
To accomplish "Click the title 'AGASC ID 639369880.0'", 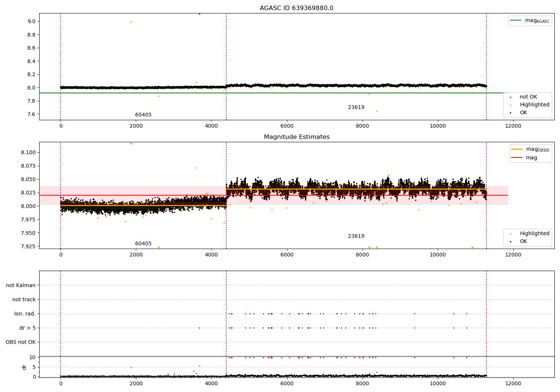I will tap(296, 8).
